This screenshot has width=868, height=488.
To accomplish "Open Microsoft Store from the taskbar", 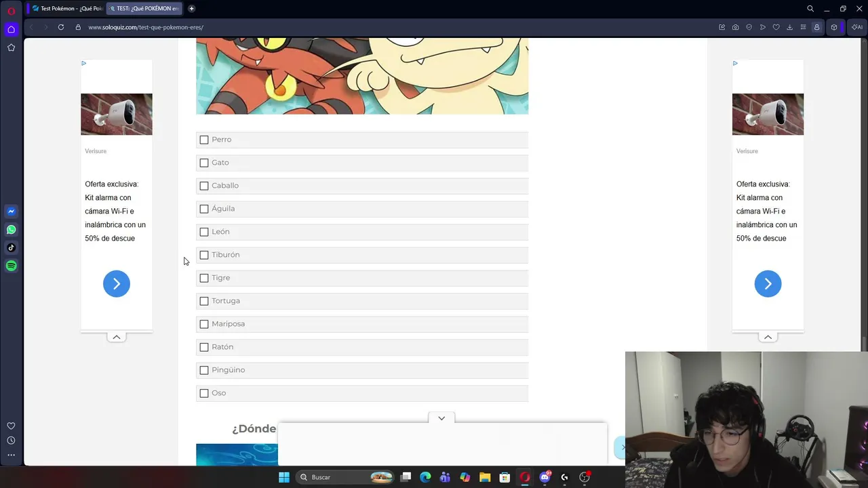I will (x=505, y=477).
